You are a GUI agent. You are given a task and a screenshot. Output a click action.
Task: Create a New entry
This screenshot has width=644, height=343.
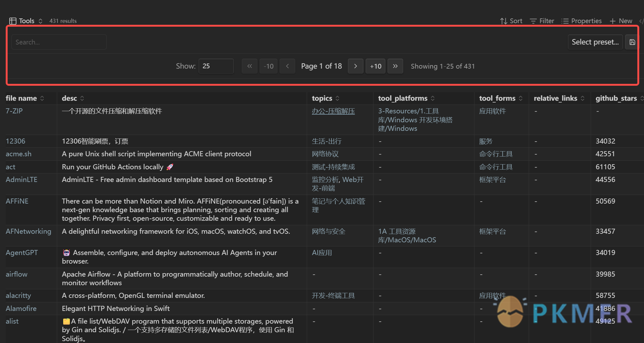[621, 21]
